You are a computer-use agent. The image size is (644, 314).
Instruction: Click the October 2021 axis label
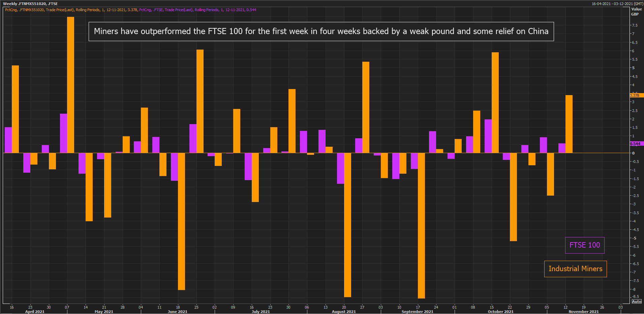(500, 312)
